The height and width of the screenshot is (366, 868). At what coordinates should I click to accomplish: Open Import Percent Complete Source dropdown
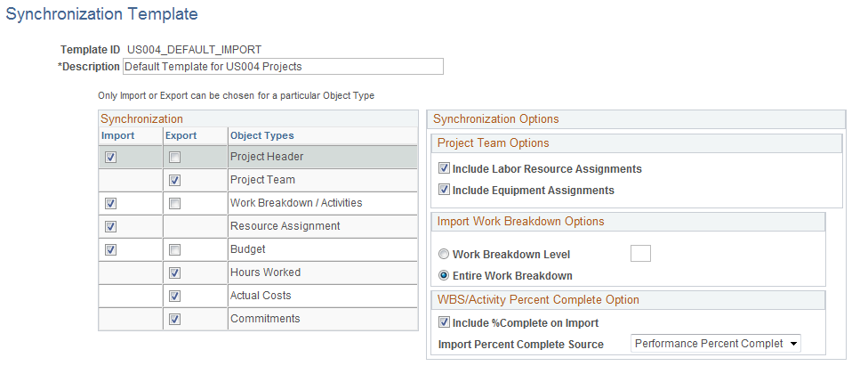(716, 344)
